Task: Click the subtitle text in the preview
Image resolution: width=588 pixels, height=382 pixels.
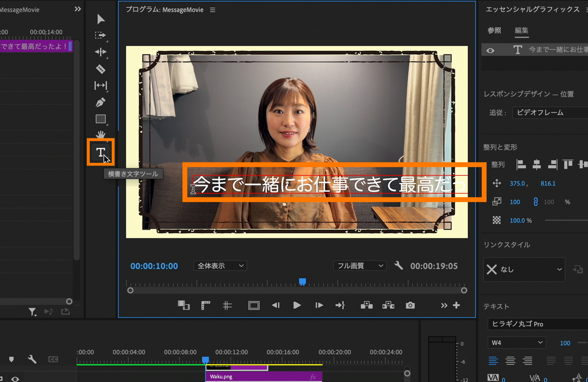Action: [330, 184]
